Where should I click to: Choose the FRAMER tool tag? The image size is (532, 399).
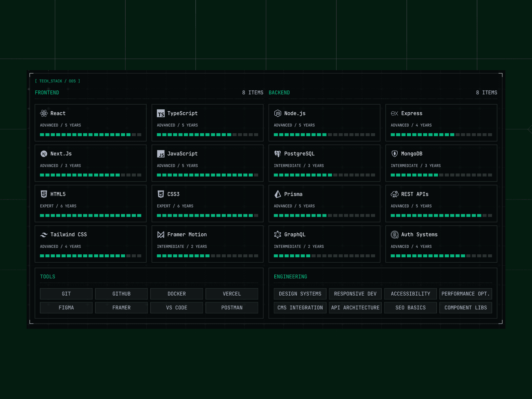coord(121,308)
